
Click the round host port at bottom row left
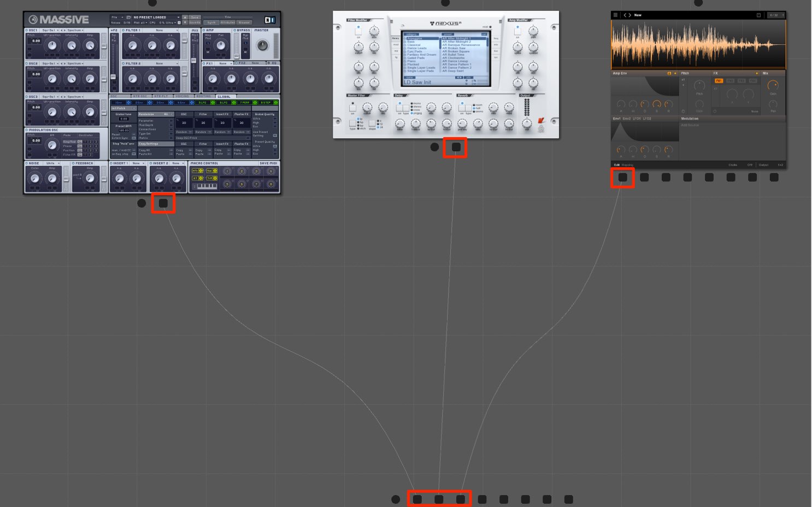point(396,499)
